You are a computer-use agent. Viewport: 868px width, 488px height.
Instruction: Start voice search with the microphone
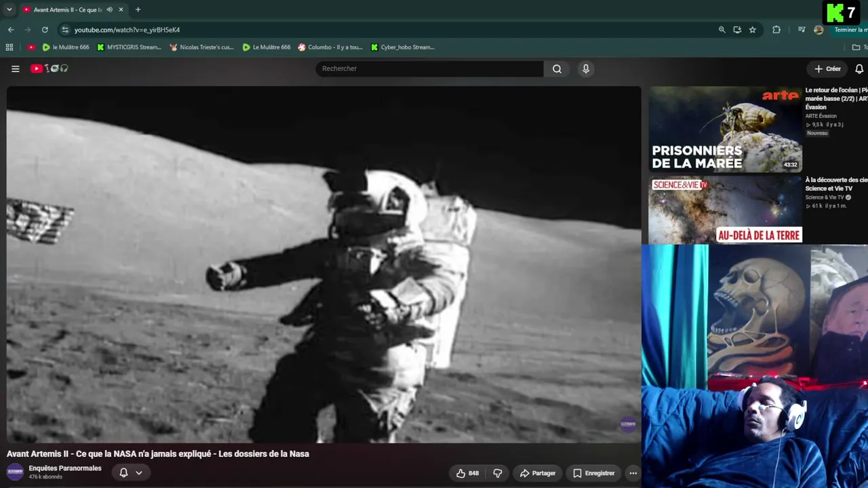coord(586,68)
